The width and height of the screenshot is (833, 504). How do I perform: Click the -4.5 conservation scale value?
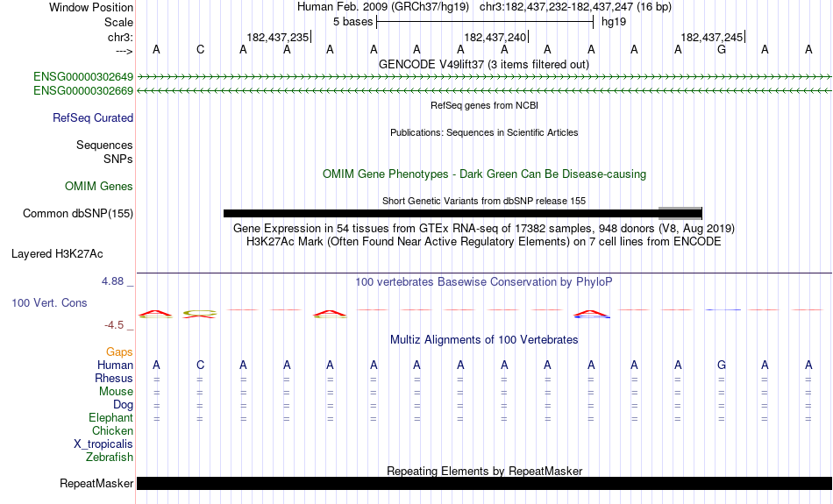pyautogui.click(x=114, y=325)
